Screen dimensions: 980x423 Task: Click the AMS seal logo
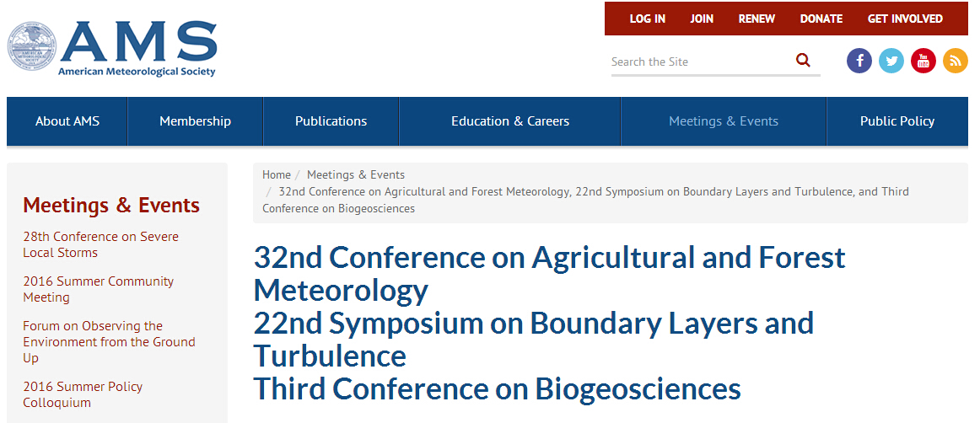(32, 46)
